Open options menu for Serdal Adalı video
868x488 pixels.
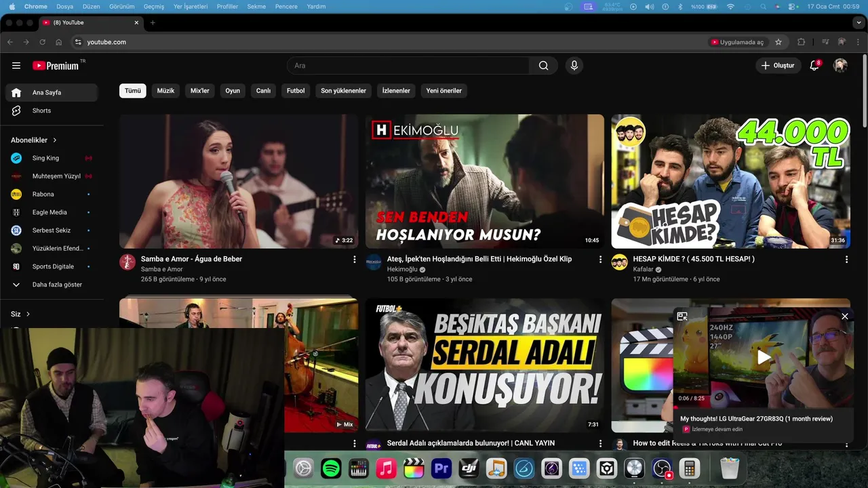(x=600, y=444)
